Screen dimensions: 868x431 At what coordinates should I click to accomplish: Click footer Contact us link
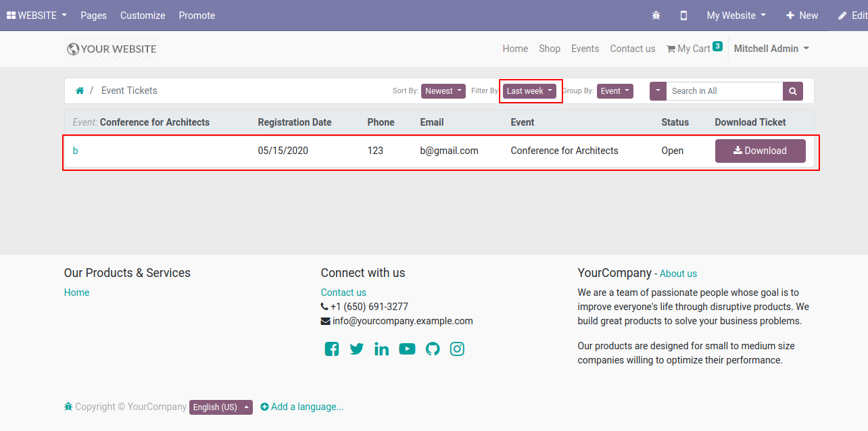343,293
